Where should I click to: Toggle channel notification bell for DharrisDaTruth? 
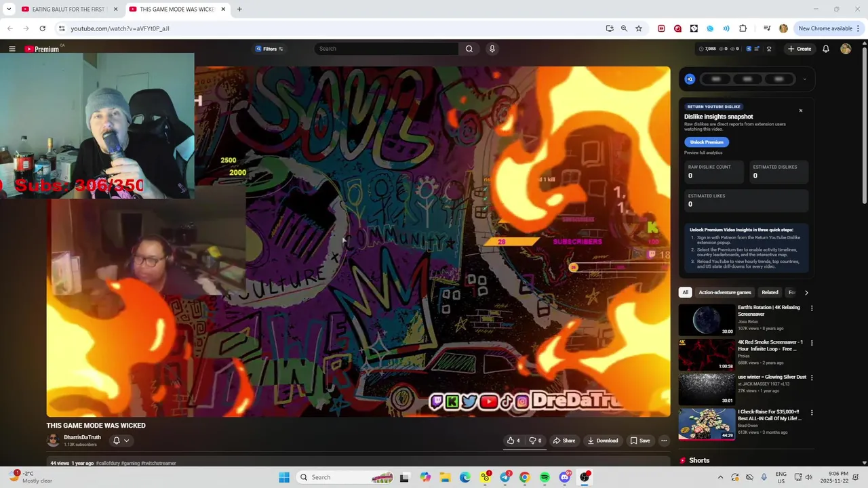(120, 441)
